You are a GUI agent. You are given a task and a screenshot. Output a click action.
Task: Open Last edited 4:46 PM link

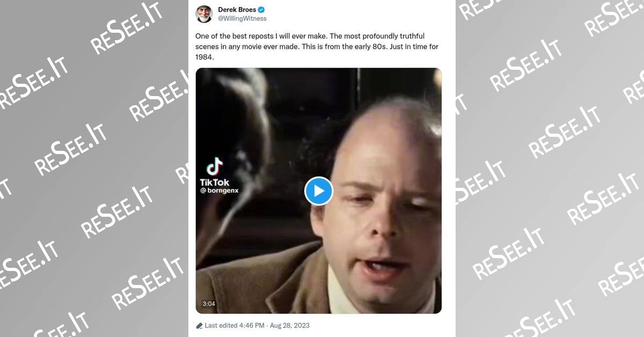pyautogui.click(x=235, y=325)
